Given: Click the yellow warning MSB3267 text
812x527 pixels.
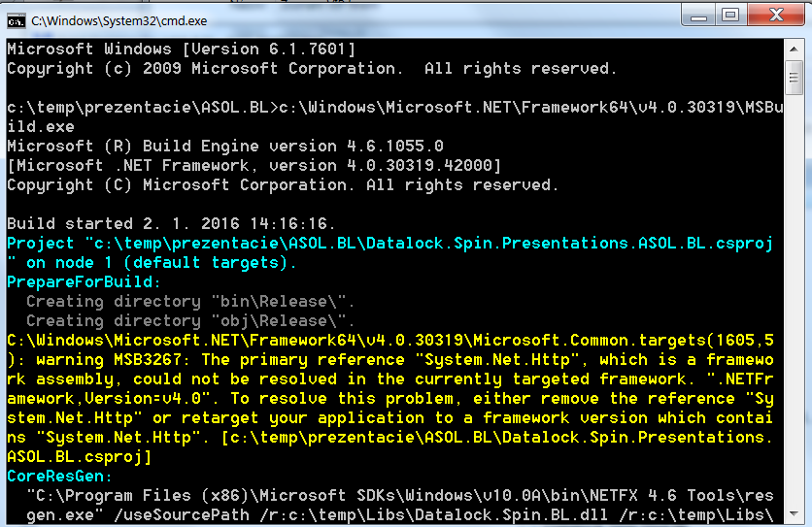Looking at the screenshot, I should pos(109,360).
